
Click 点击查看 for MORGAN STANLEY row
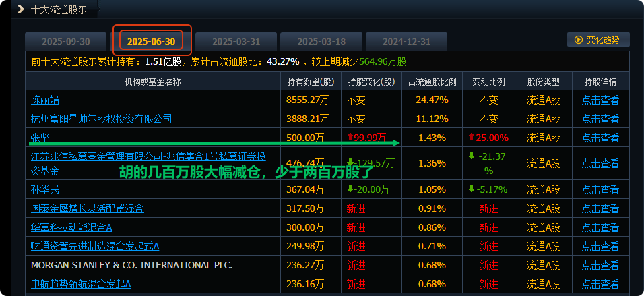point(600,265)
